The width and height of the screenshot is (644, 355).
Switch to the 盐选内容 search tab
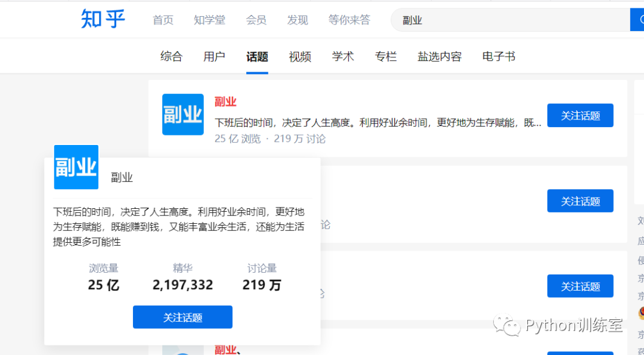[x=439, y=56]
